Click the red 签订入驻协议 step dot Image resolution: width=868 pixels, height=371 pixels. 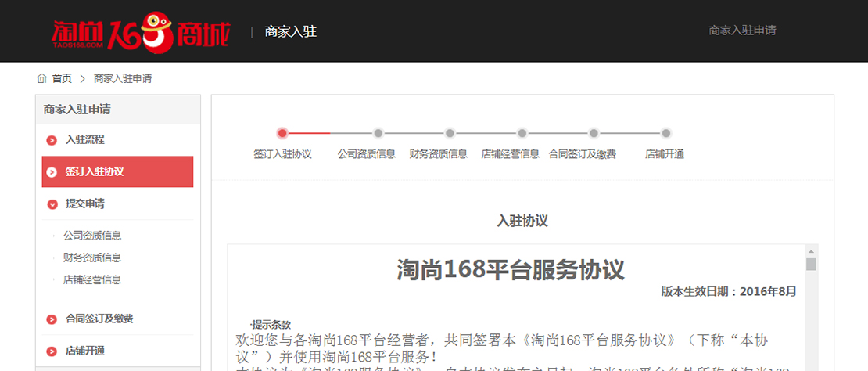point(282,133)
